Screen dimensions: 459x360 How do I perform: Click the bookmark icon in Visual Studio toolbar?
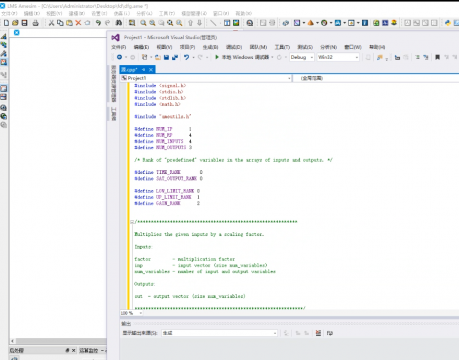438,57
